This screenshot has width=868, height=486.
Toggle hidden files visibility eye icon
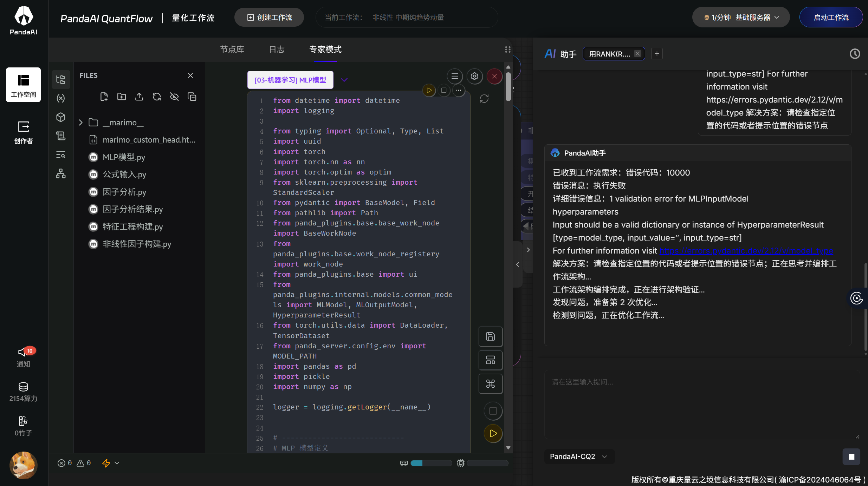tap(174, 97)
